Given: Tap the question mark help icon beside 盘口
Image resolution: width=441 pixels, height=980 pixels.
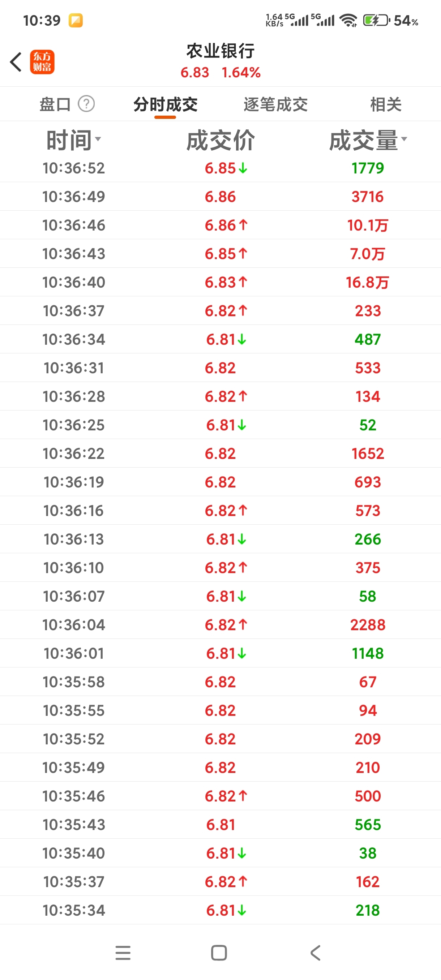Looking at the screenshot, I should click(86, 103).
